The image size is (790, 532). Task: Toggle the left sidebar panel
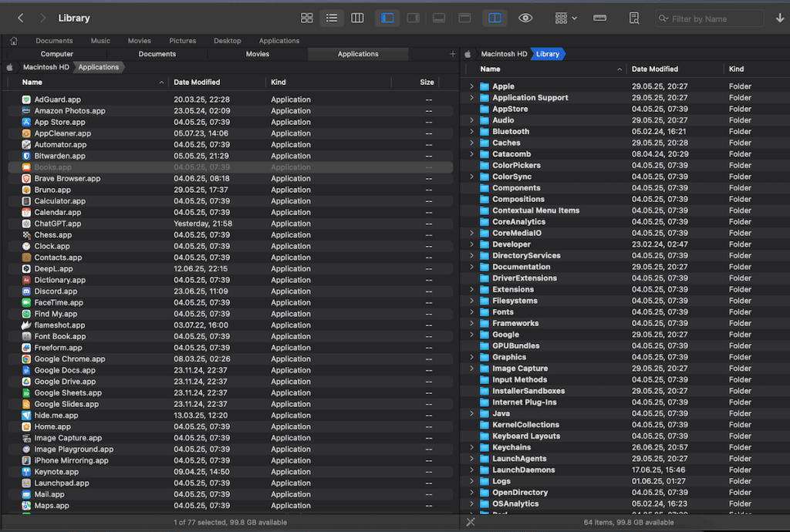point(387,19)
